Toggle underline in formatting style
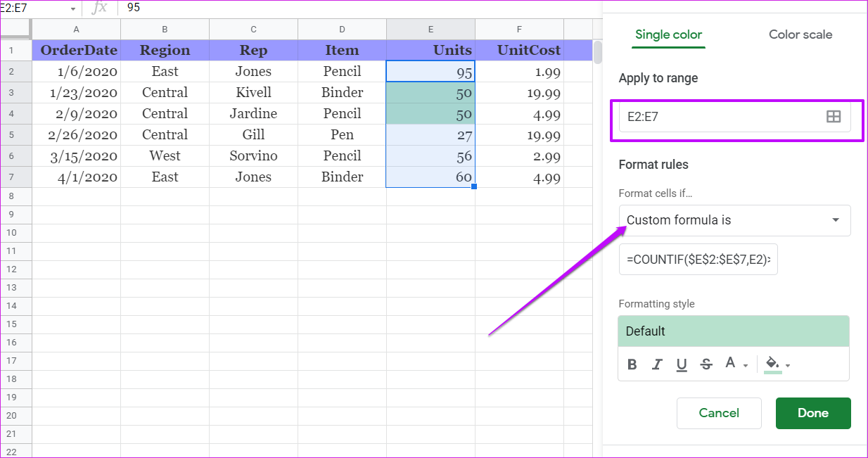Screen dimensions: 868x458 (x=682, y=364)
